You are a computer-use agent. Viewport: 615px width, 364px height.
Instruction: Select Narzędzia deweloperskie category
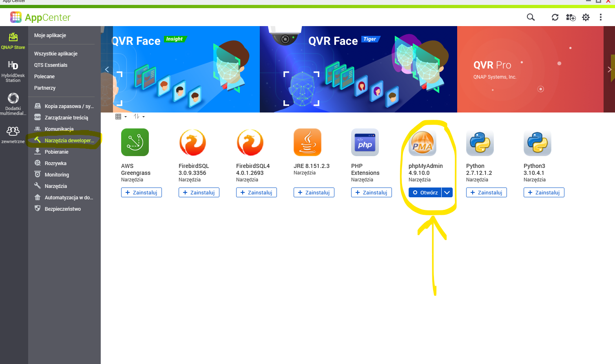(64, 140)
